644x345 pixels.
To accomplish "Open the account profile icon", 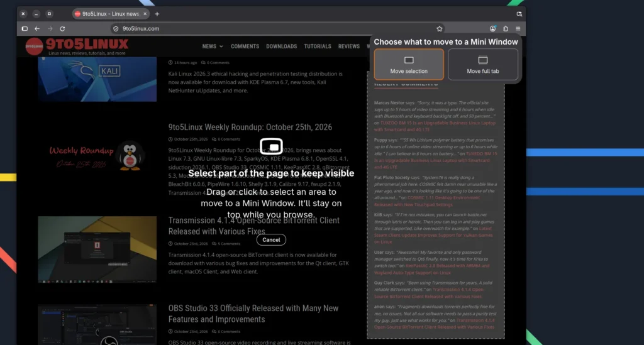I will click(492, 29).
